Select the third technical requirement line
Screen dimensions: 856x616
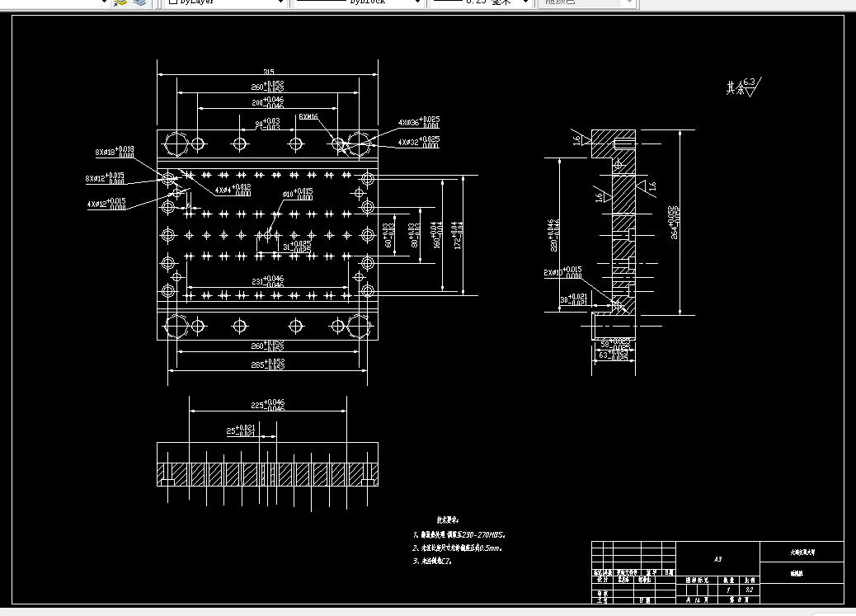pos(432,561)
